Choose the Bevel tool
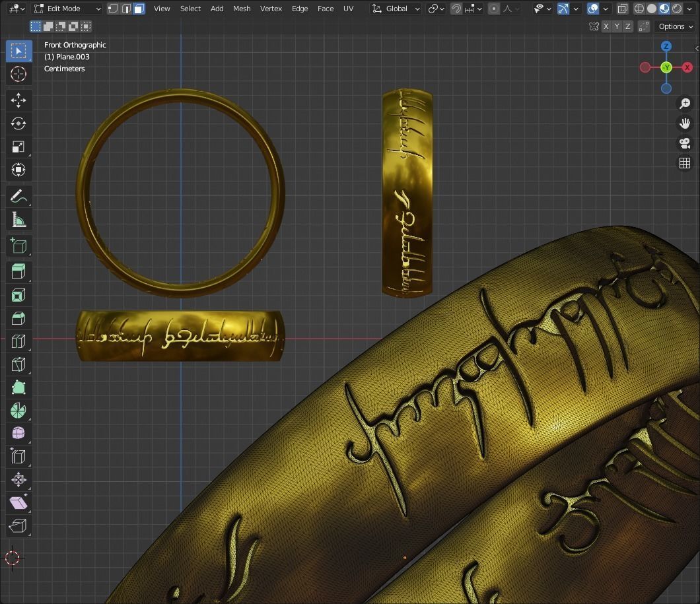Screen dimensions: 700x604 18,318
